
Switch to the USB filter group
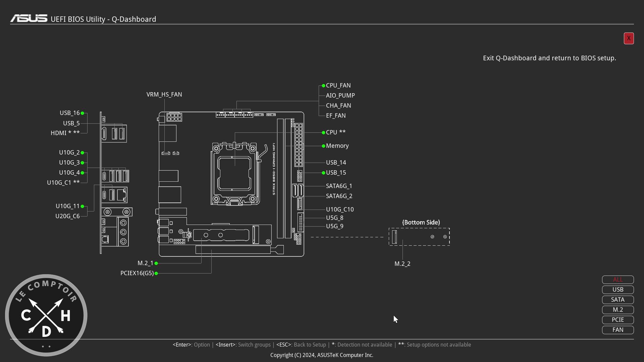[618, 290]
